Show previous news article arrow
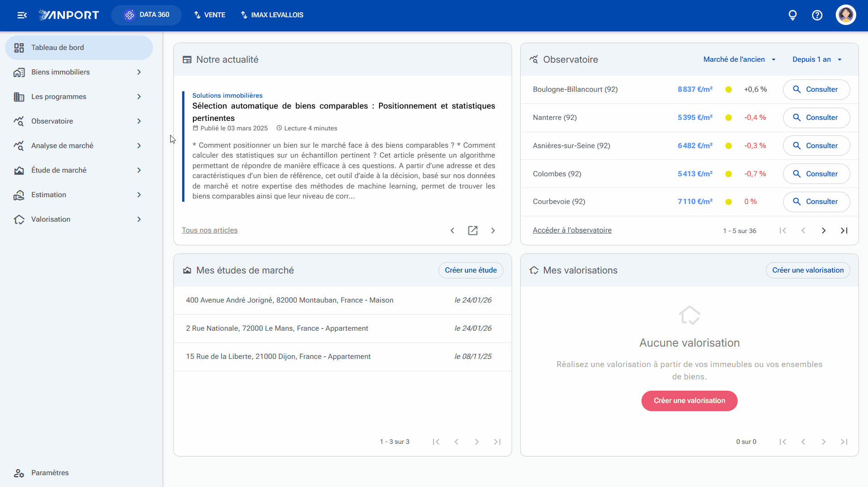 coord(452,230)
